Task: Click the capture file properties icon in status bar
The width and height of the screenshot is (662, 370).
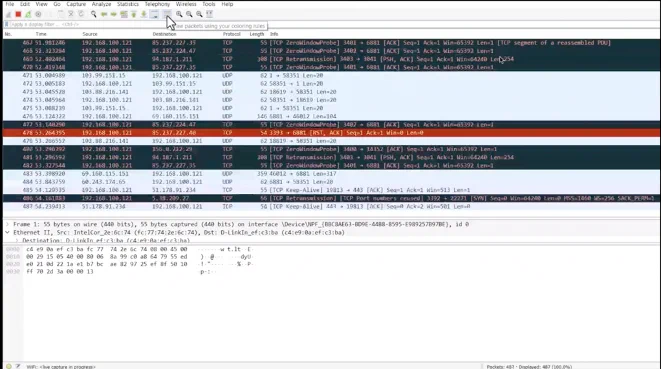Action: click(x=18, y=366)
